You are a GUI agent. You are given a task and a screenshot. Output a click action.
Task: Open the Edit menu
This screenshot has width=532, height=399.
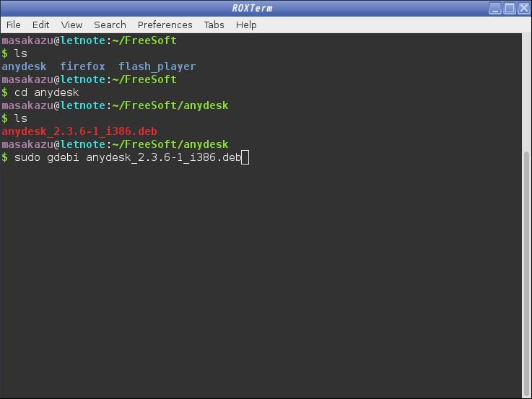[x=40, y=25]
